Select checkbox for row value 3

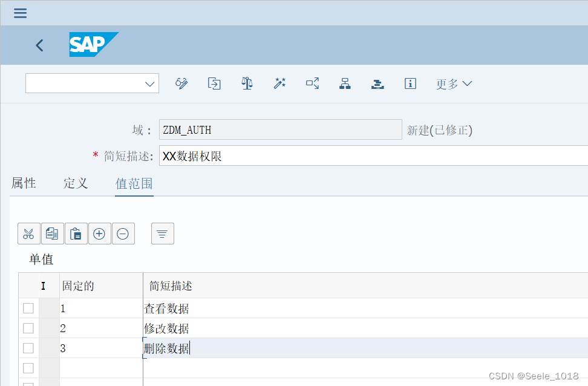click(27, 348)
